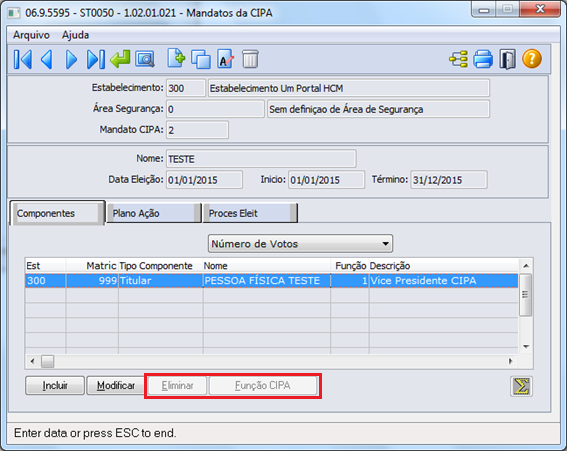The height and width of the screenshot is (451, 568).
Task: Click the grid's scroll up arrow
Action: pos(526,266)
